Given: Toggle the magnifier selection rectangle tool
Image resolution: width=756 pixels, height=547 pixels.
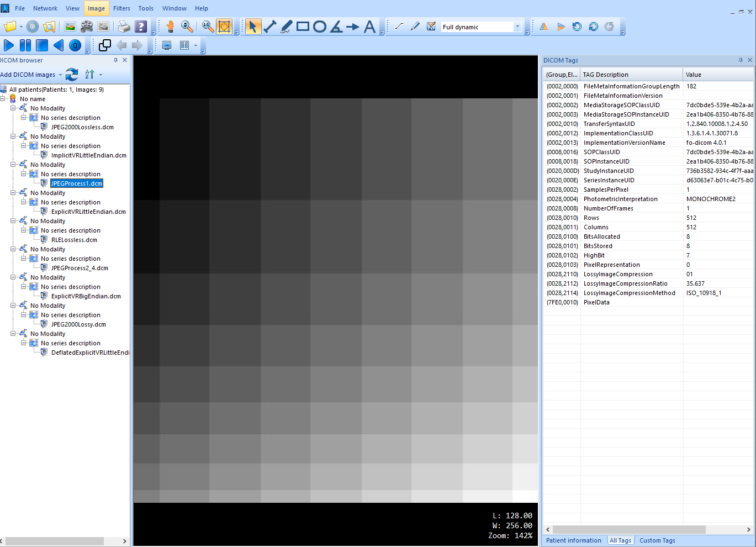Looking at the screenshot, I should (224, 26).
